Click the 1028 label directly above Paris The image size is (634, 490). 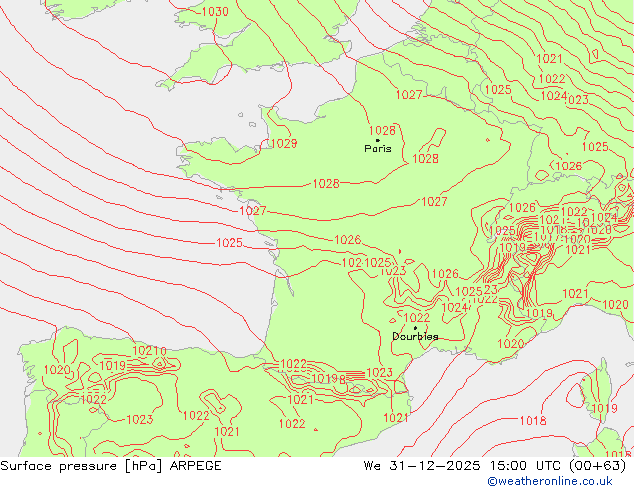point(382,131)
